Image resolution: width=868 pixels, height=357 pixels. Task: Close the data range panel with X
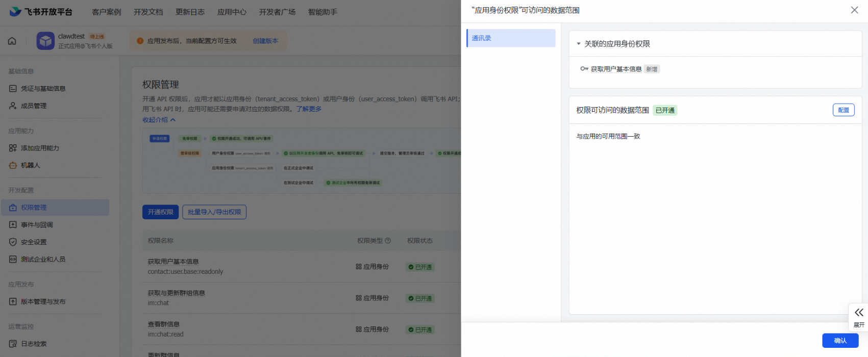coord(854,10)
